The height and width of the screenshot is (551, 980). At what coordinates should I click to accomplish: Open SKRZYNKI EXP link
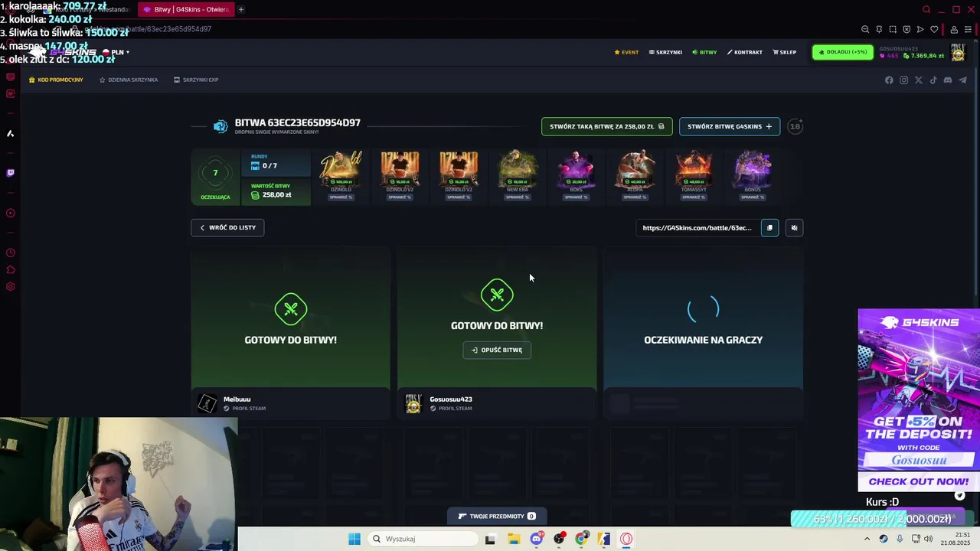point(196,80)
